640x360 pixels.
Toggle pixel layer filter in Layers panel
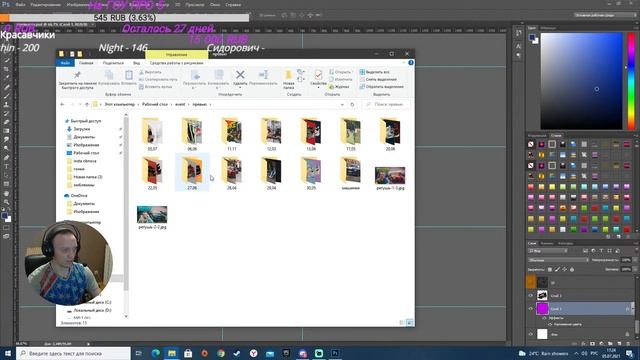click(x=585, y=251)
